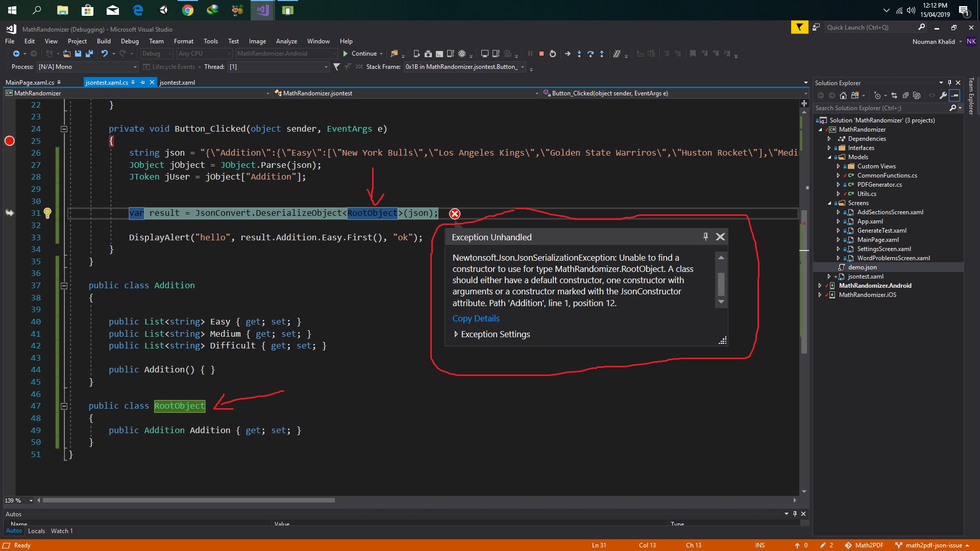Click the Step Into arrow icon
Screen dimensions: 980x551
(579, 54)
